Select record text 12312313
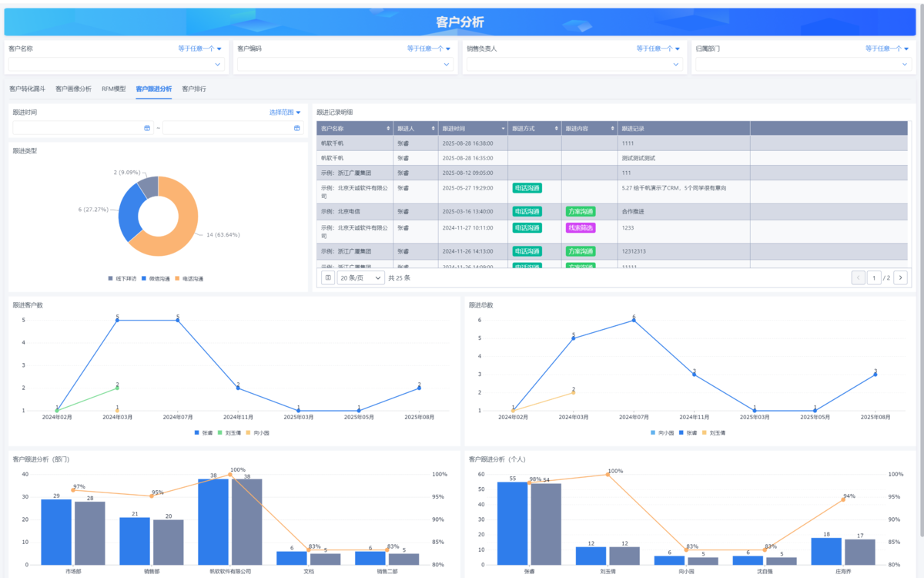This screenshot has height=578, width=924. pyautogui.click(x=634, y=251)
